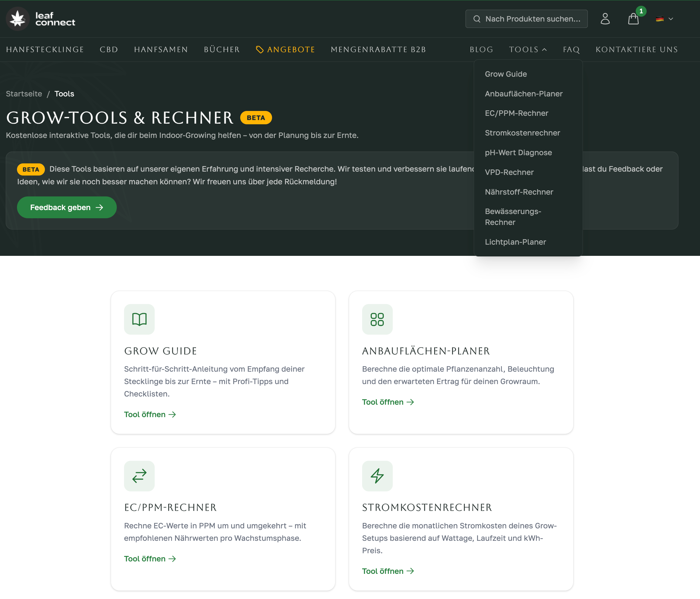Open the shopping bag cart icon
Image resolution: width=700 pixels, height=599 pixels.
[633, 19]
